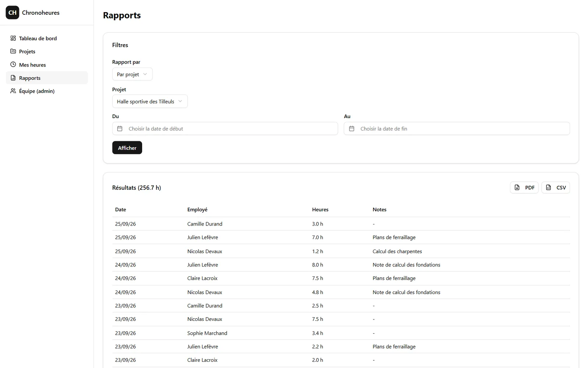Click Nicolas Devaux in the 1.2 h row
This screenshot has height=368, width=588.
point(205,251)
